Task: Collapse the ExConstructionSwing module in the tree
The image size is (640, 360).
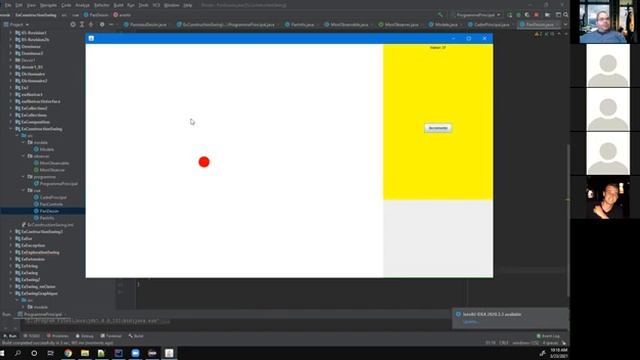Action: (x=11, y=129)
